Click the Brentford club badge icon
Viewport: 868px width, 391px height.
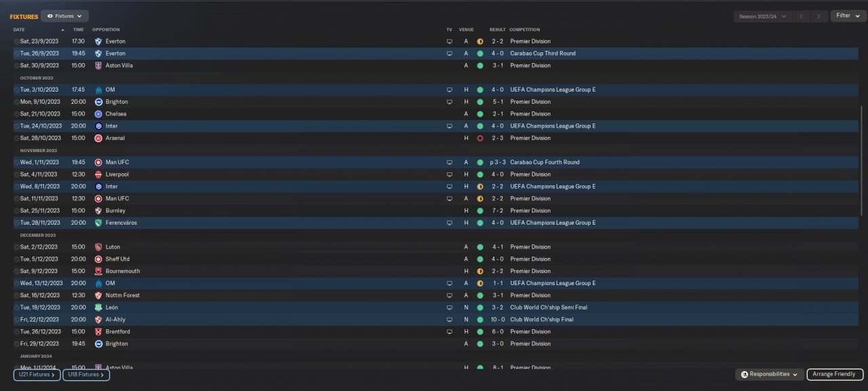pyautogui.click(x=98, y=332)
